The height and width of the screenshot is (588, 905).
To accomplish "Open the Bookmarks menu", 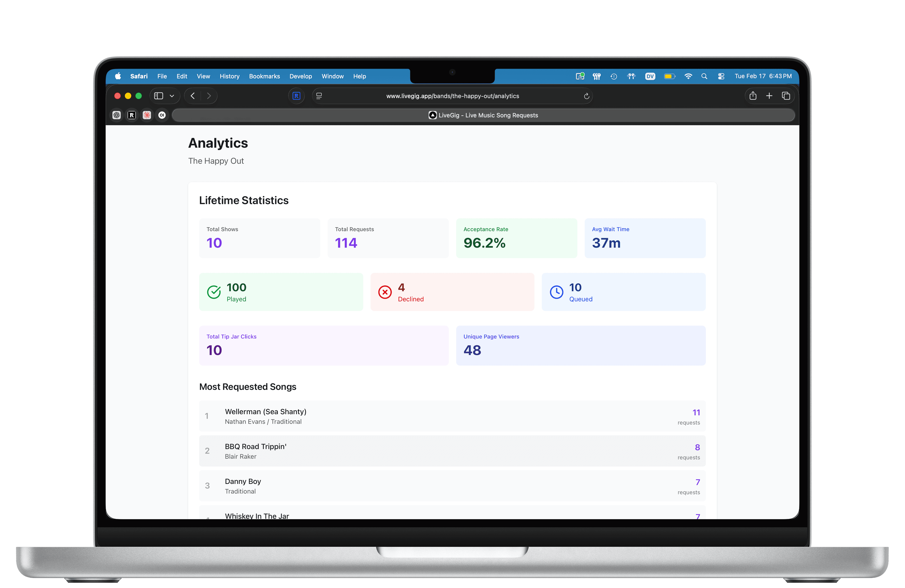I will pos(264,76).
